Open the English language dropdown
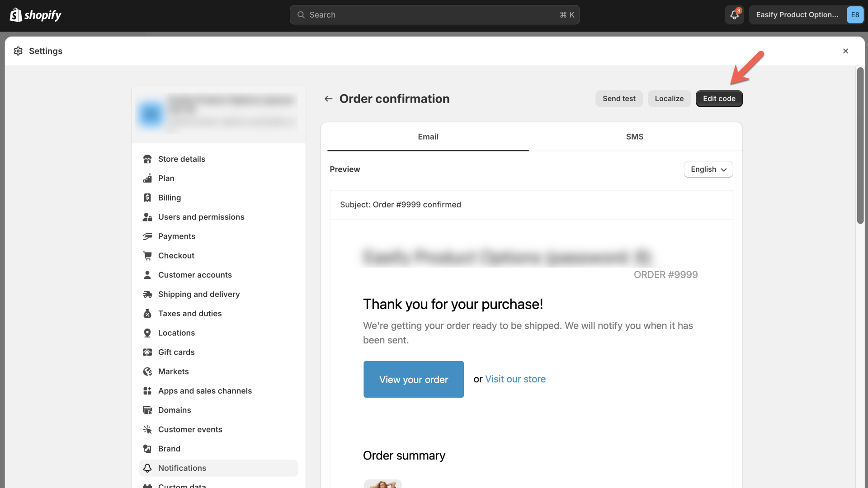Image resolution: width=868 pixels, height=488 pixels. [708, 169]
